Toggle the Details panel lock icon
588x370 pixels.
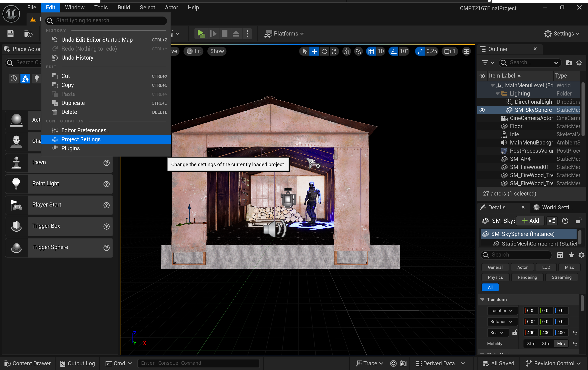[578, 221]
